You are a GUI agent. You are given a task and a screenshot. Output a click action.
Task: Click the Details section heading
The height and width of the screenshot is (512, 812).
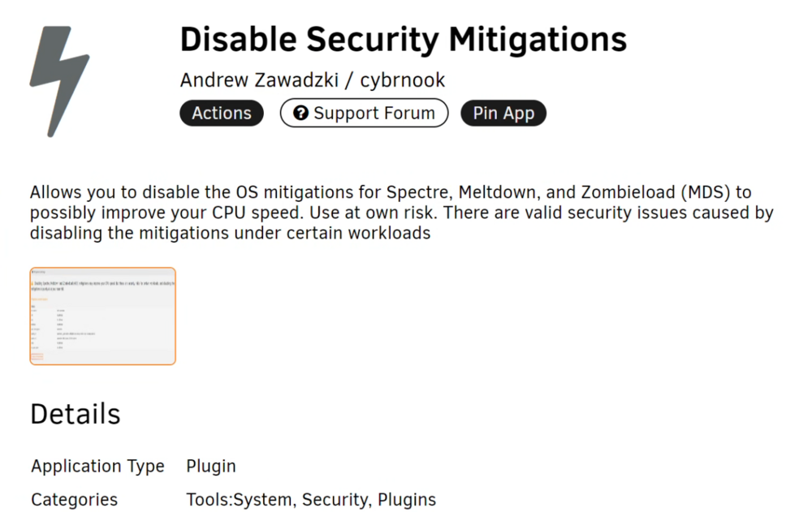[75, 414]
